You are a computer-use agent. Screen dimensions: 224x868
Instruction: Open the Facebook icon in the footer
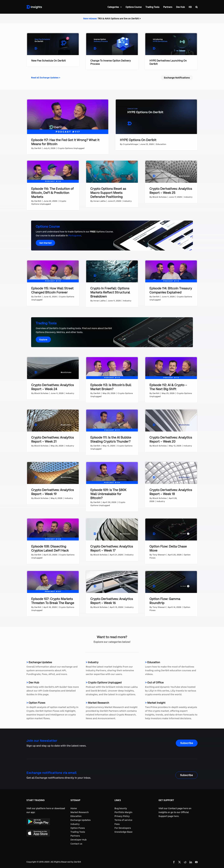click(x=174, y=862)
